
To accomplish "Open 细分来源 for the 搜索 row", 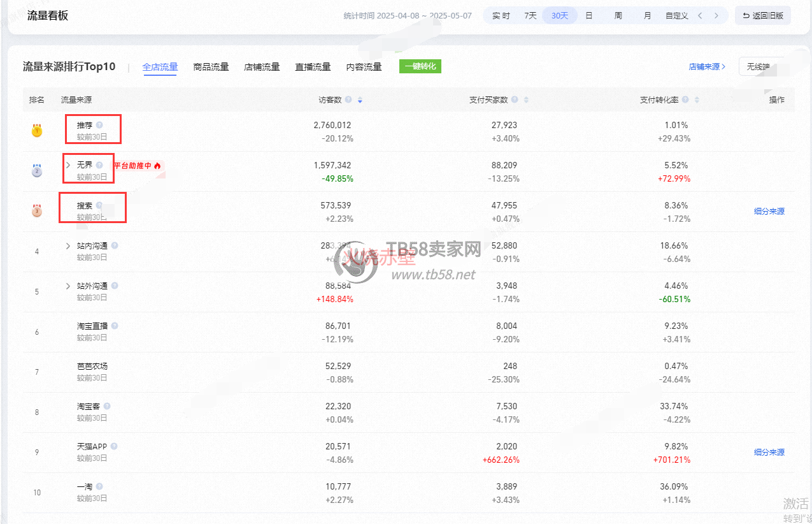I will [769, 211].
